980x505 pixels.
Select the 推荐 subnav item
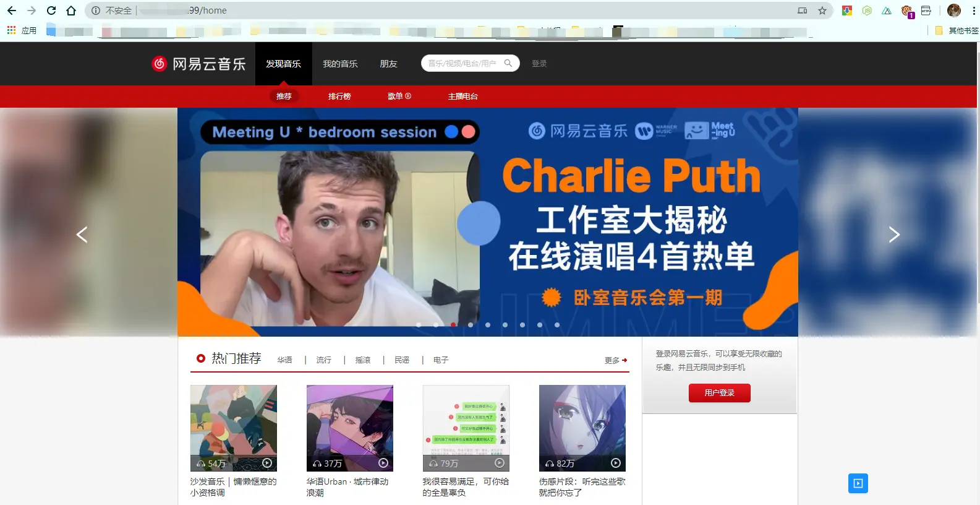[284, 96]
